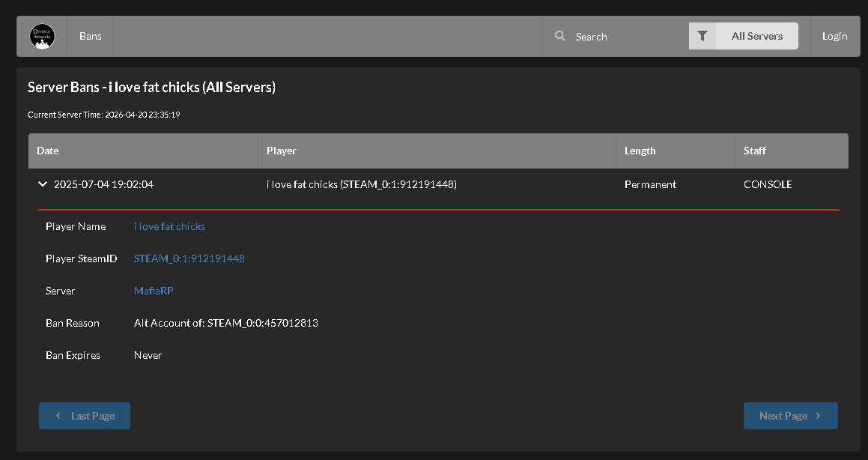Open the STEAM_0:1:912191448 SteamID link
The image size is (868, 460).
click(x=189, y=258)
